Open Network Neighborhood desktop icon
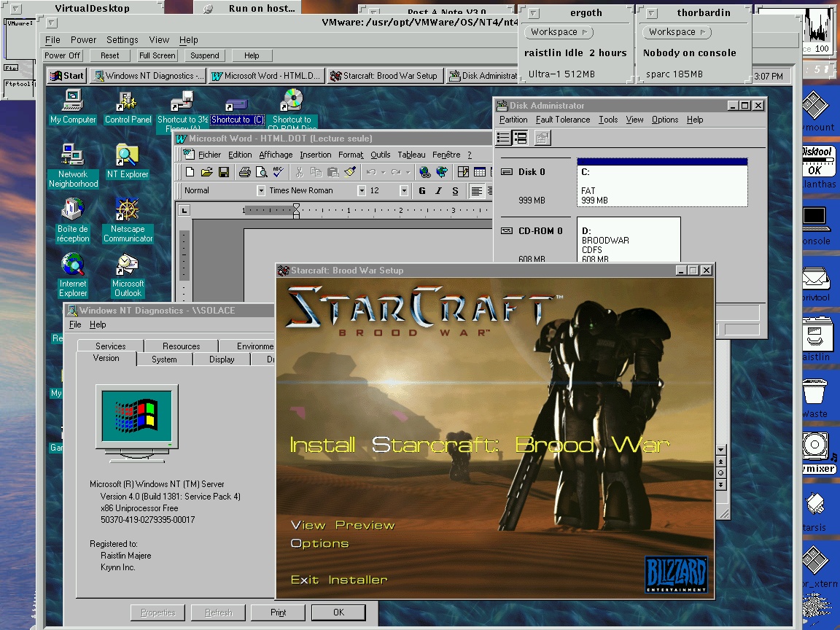The width and height of the screenshot is (840, 630). [73, 166]
